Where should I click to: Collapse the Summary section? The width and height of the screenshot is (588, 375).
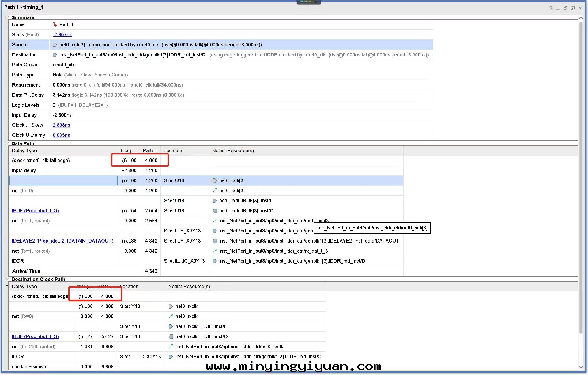pos(7,17)
